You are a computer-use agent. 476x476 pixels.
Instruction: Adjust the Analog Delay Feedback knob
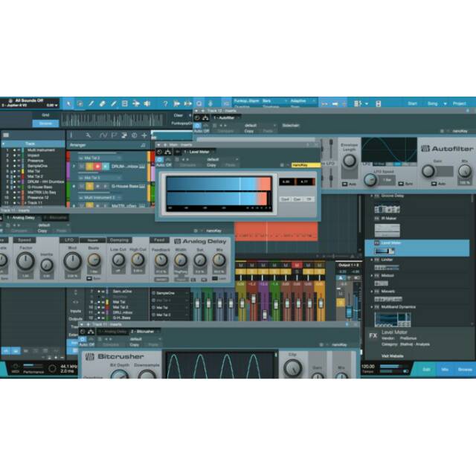click(161, 260)
